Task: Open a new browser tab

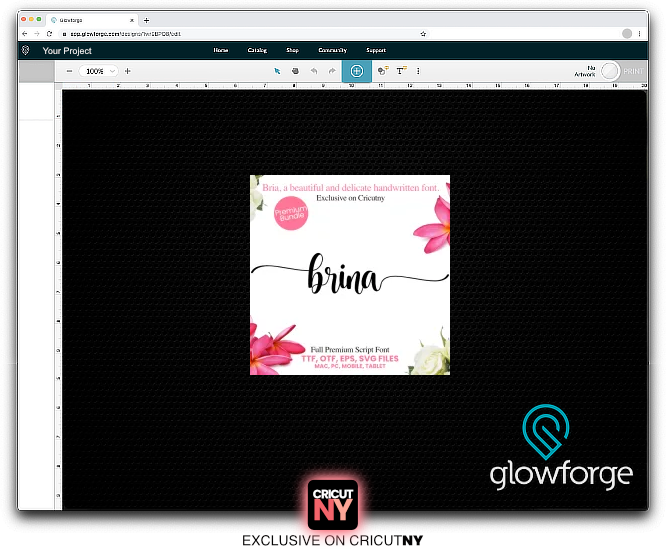Action: tap(147, 20)
